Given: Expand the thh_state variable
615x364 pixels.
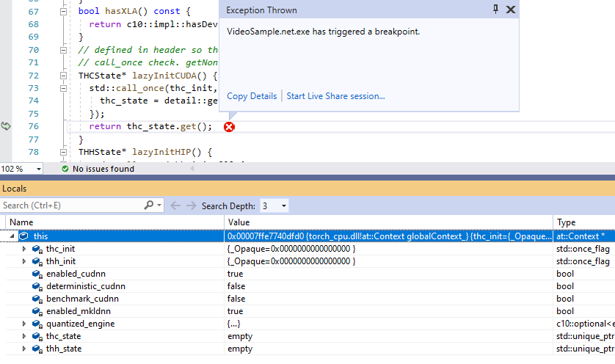Looking at the screenshot, I should [x=24, y=349].
